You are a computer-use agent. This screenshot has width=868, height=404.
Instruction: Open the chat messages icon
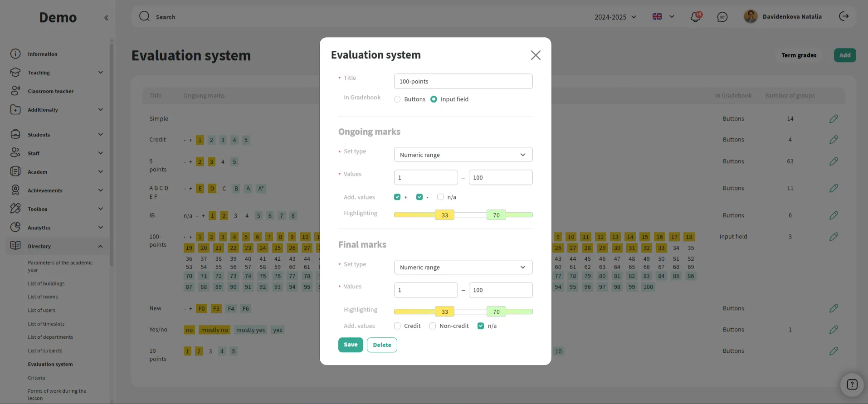point(722,17)
